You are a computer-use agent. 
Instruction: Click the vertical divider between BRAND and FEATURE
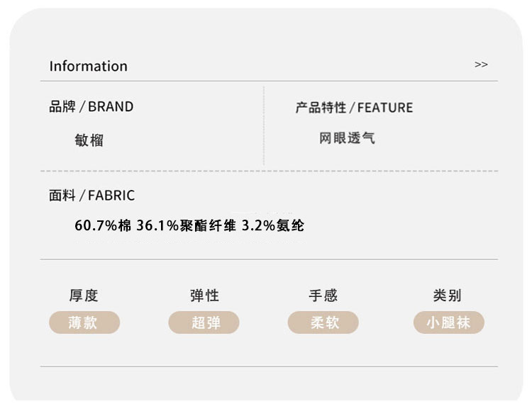tap(264, 126)
